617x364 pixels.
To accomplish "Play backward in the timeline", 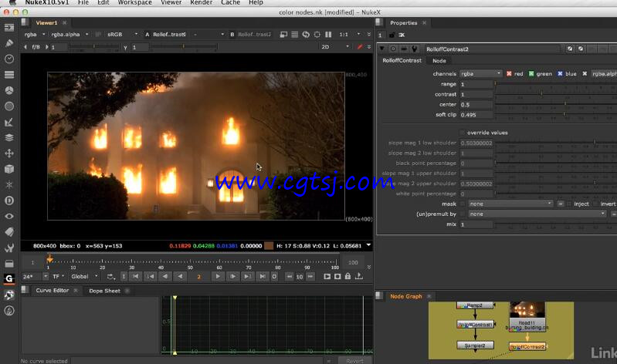I will (180, 277).
